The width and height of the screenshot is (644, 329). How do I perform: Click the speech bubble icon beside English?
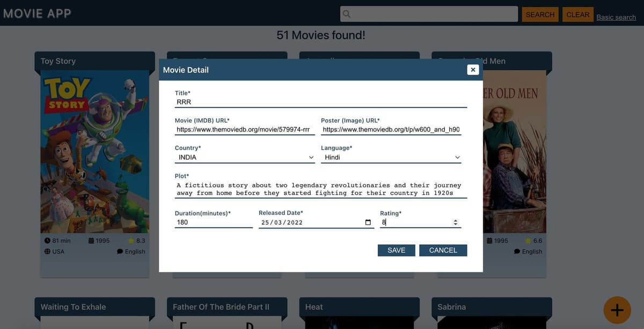click(120, 252)
